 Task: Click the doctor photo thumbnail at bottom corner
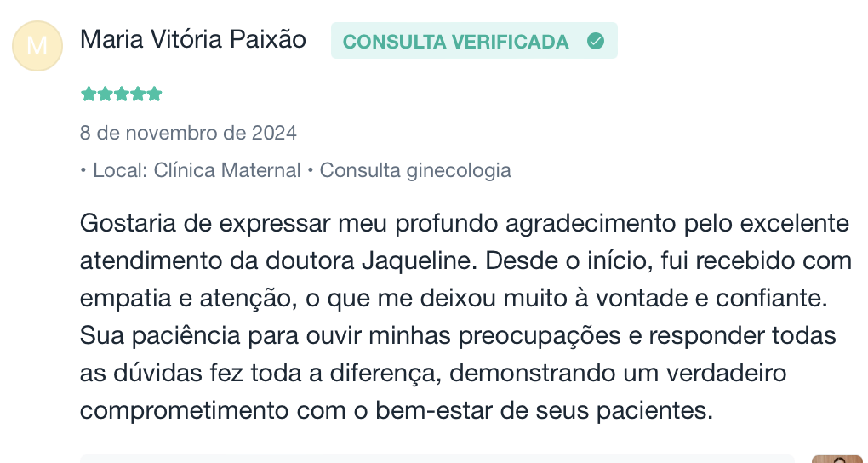point(837,459)
